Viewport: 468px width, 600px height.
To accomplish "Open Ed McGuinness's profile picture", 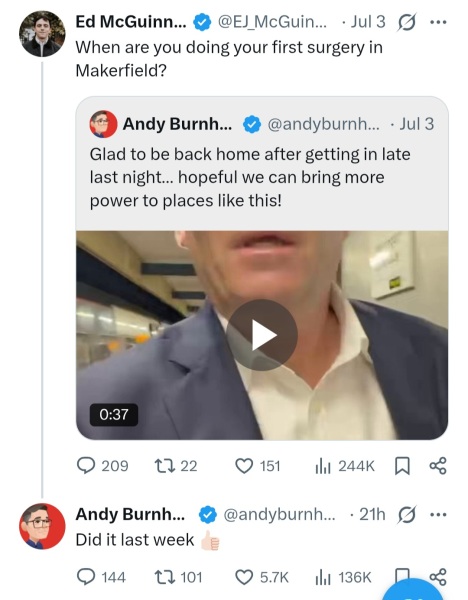I will 42,34.
